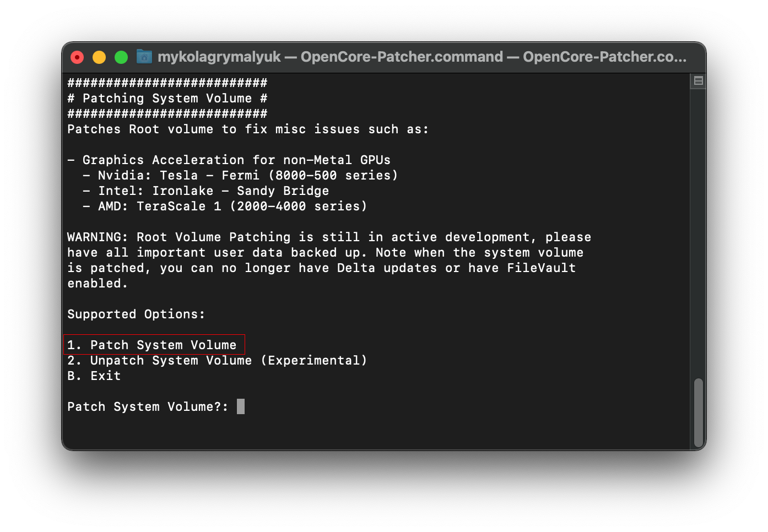This screenshot has height=532, width=768.
Task: Click the Unpatch System Volume (Experimental) option
Action: tap(217, 360)
